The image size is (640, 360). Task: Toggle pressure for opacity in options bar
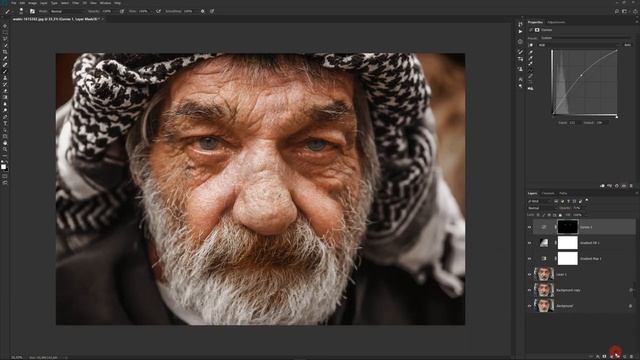coord(122,11)
